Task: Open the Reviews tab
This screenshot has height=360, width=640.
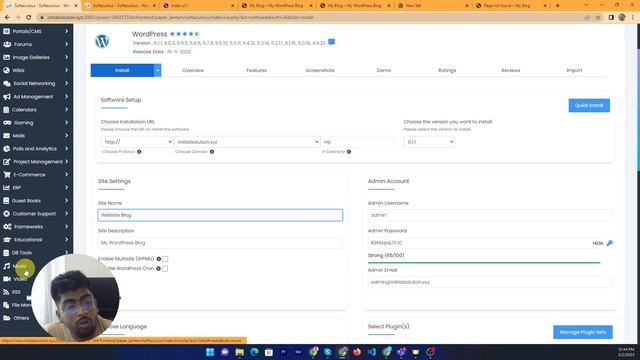Action: point(511,70)
